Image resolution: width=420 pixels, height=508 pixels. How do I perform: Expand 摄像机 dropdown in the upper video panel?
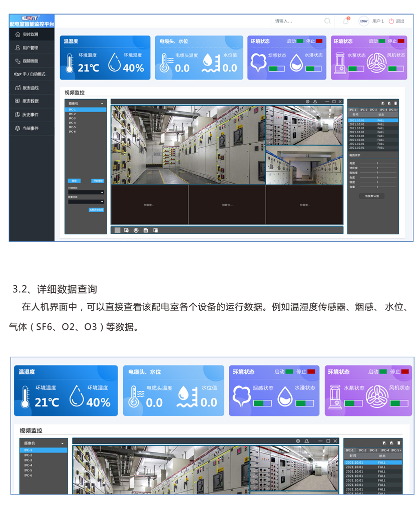(86, 104)
